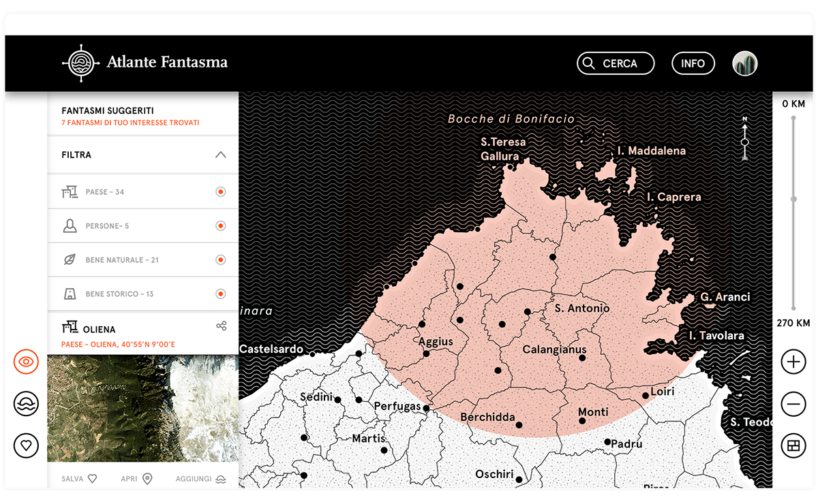
Task: Select the Perfugas map marker
Action: pyautogui.click(x=426, y=409)
